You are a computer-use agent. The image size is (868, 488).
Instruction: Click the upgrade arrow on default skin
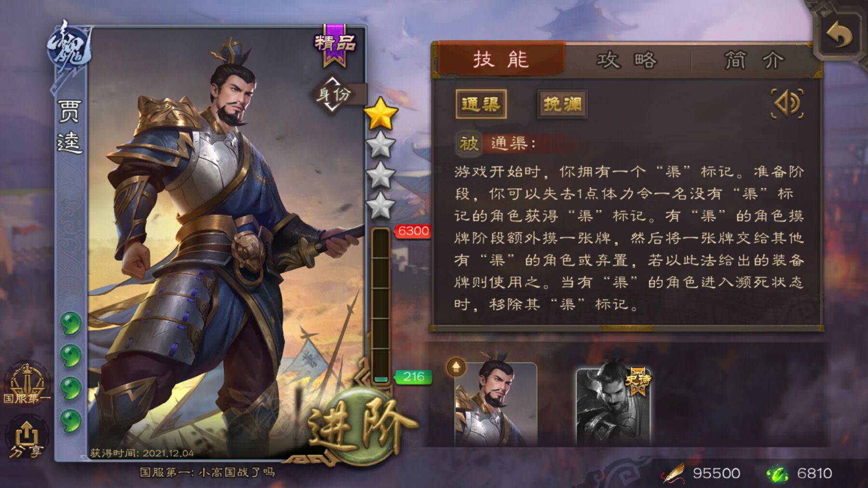456,368
